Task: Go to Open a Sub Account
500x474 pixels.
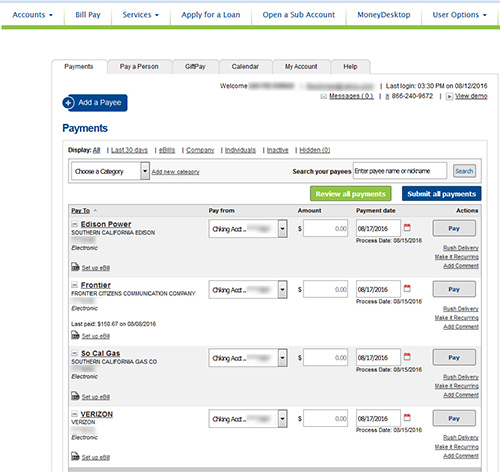Action: [299, 15]
